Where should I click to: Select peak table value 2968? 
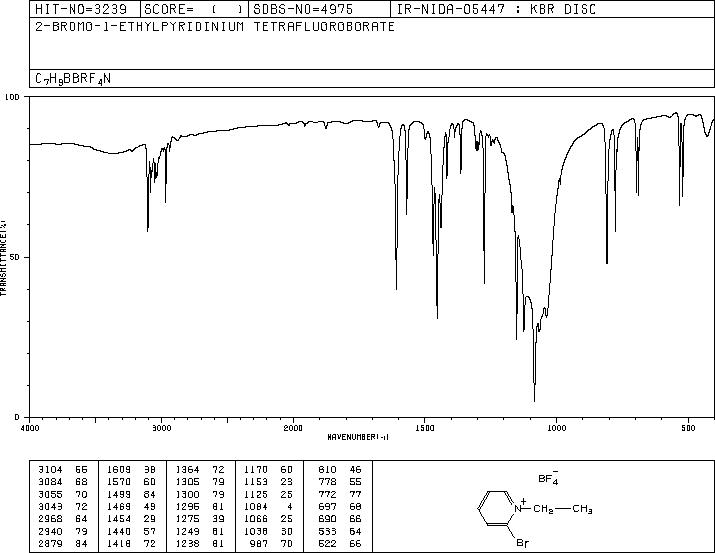(x=51, y=519)
